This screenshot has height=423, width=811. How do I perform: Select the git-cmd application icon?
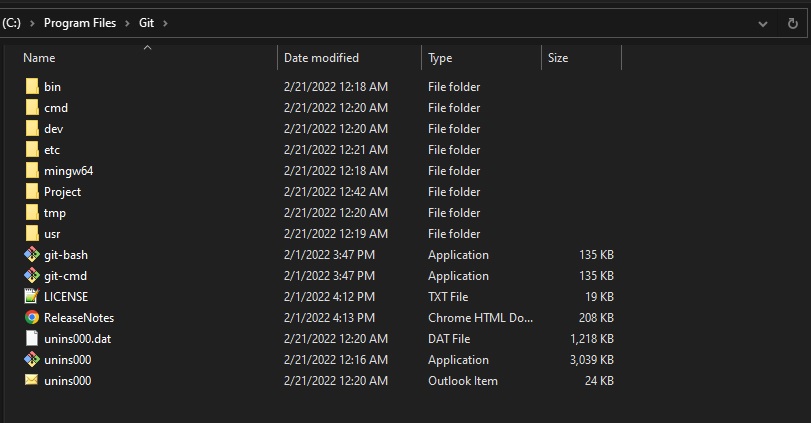point(31,276)
